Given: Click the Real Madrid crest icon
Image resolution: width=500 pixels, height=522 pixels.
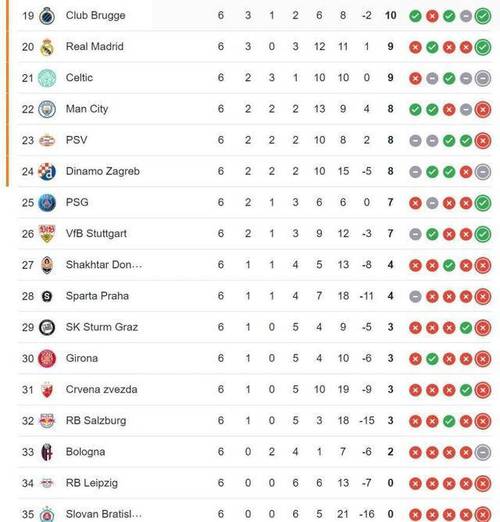Looking at the screenshot, I should (x=47, y=47).
